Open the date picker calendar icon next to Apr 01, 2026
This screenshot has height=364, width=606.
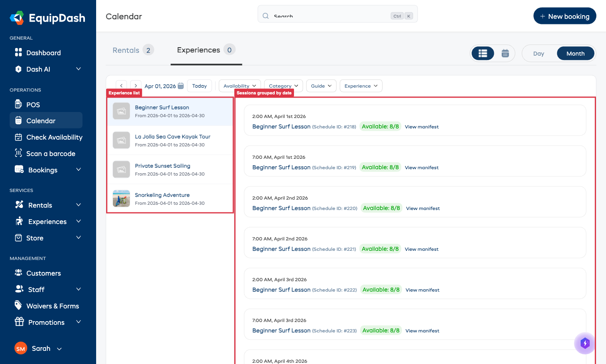click(181, 86)
